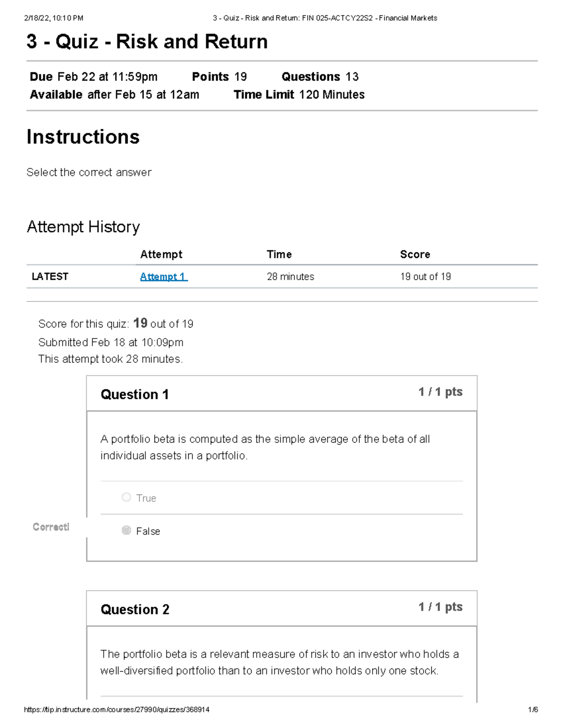Click the Time Limit 120 Minutes text
Image resolution: width=563 pixels, height=728 pixels.
click(x=299, y=95)
